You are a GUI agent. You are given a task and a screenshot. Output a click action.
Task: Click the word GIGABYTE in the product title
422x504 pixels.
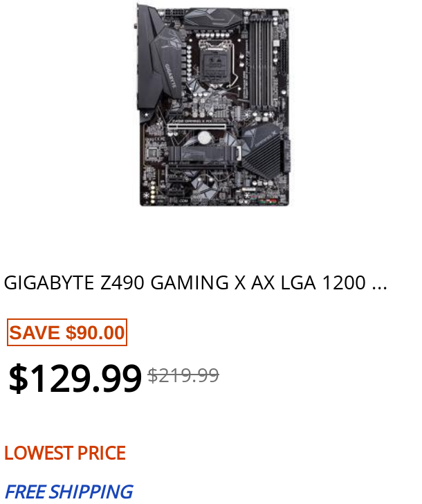point(49,283)
